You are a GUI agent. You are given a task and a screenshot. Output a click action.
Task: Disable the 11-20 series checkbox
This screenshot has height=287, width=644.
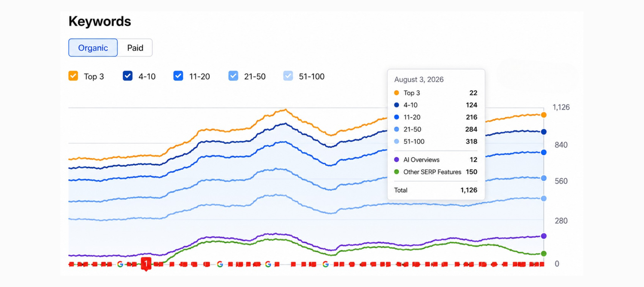click(x=178, y=76)
